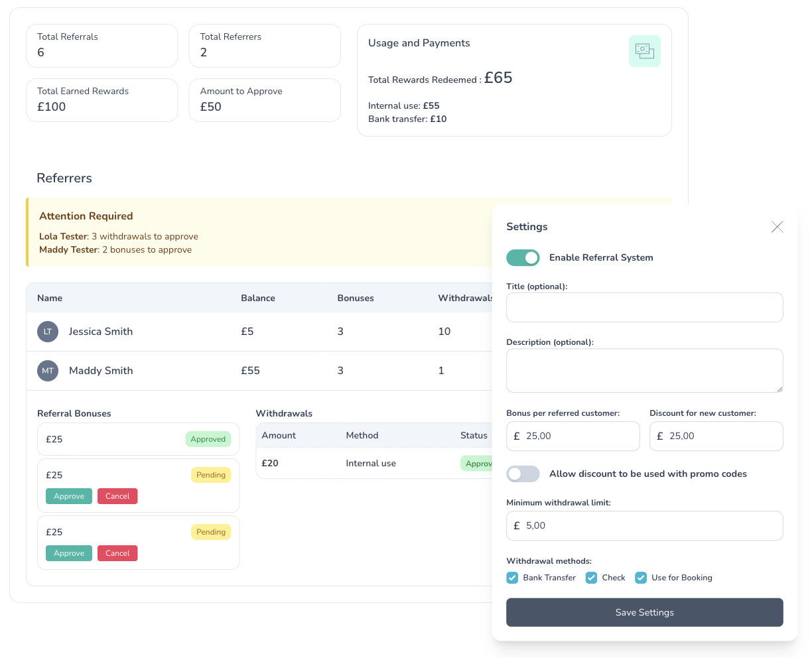Approve the first pending £25 bonus
The width and height of the screenshot is (812, 658).
click(x=69, y=496)
